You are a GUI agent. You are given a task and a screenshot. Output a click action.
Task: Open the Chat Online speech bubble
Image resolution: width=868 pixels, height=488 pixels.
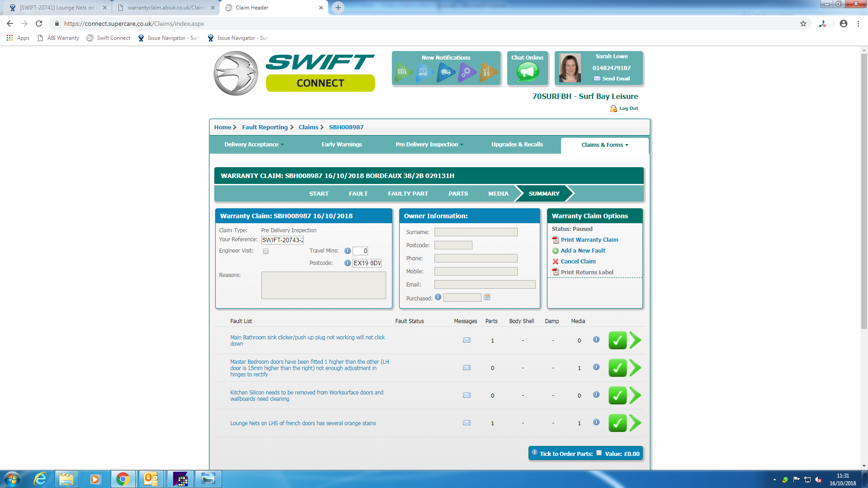(x=528, y=72)
